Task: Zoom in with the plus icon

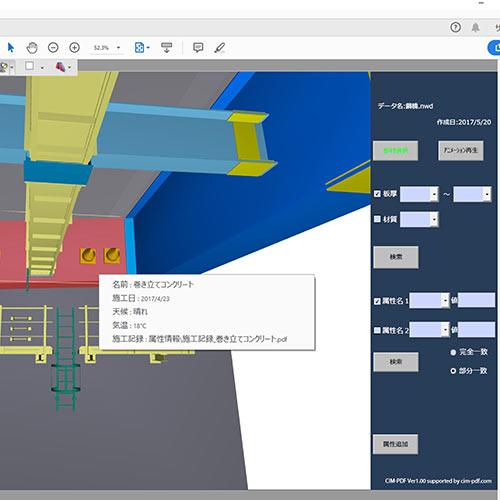Action: click(74, 48)
